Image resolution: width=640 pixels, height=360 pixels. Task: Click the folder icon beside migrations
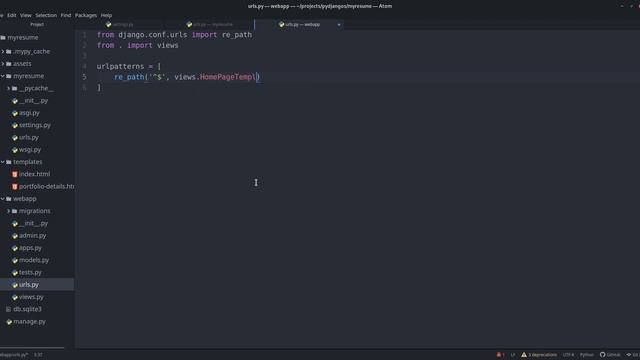tap(14, 211)
